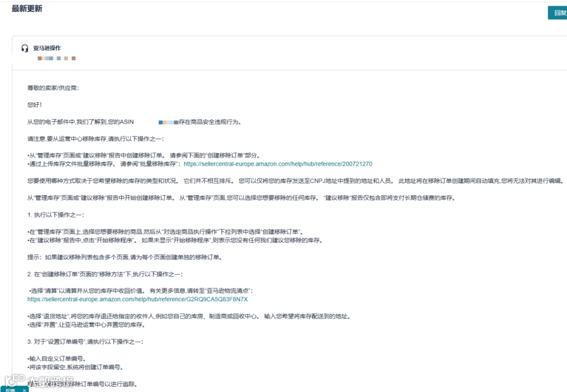Click the teal 回复 reply button

click(558, 13)
